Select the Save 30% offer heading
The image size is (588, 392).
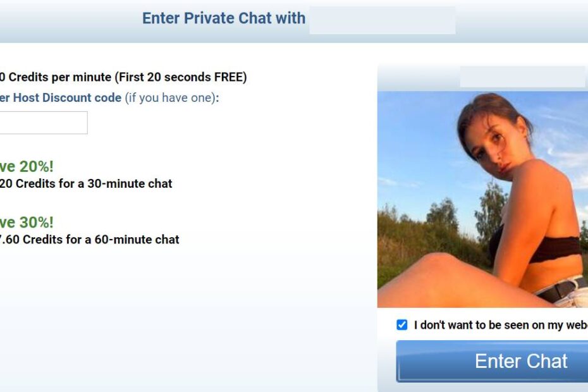click(27, 223)
